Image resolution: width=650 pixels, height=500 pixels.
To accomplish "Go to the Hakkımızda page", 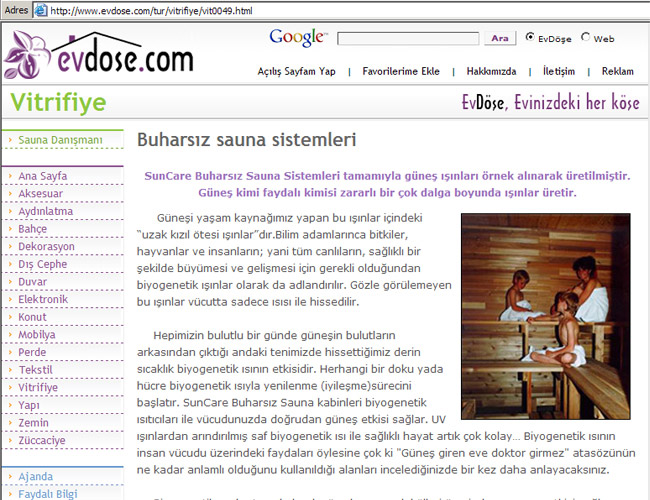I will coord(491,72).
